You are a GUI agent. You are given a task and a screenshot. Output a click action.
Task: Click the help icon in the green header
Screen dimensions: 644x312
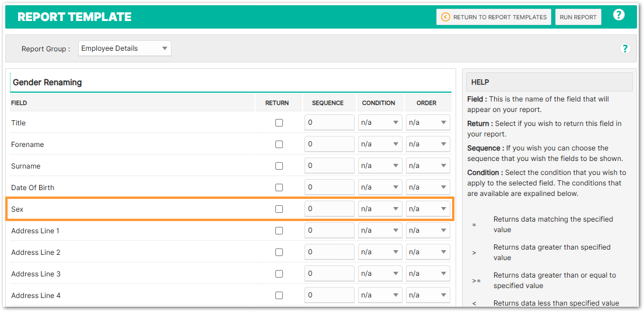(x=618, y=15)
